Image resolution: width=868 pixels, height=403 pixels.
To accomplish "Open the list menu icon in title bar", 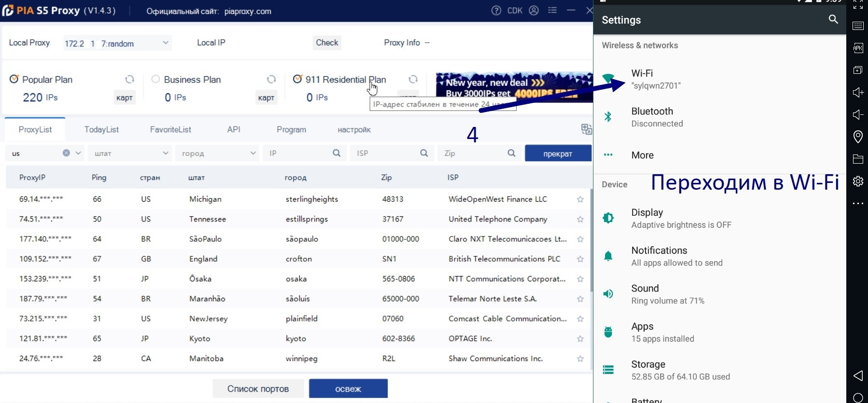I will (x=552, y=10).
